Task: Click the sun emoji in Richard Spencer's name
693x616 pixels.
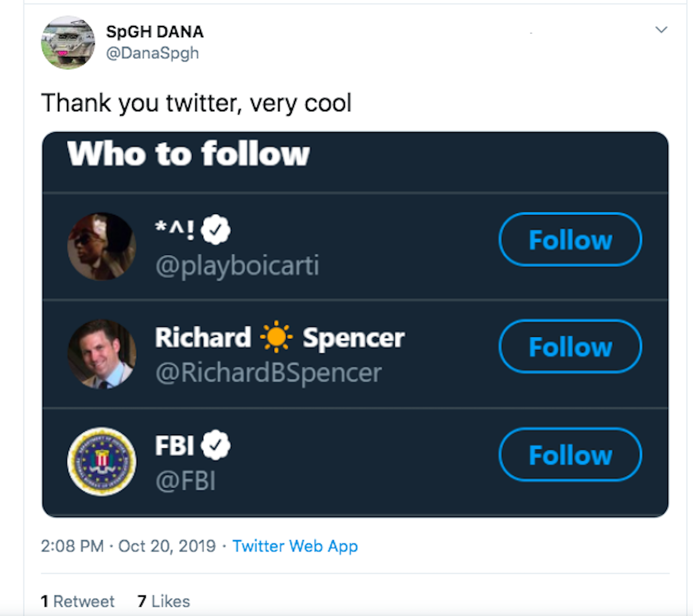Action: 276,337
